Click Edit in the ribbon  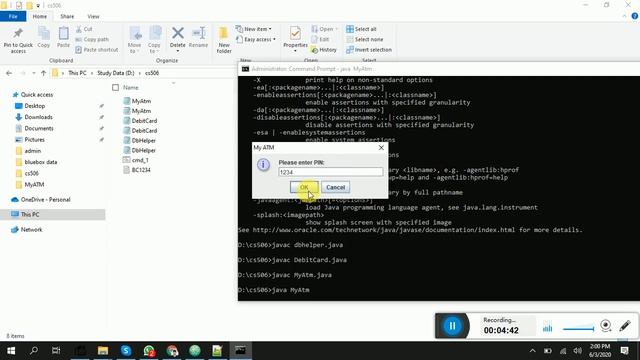pyautogui.click(x=320, y=39)
